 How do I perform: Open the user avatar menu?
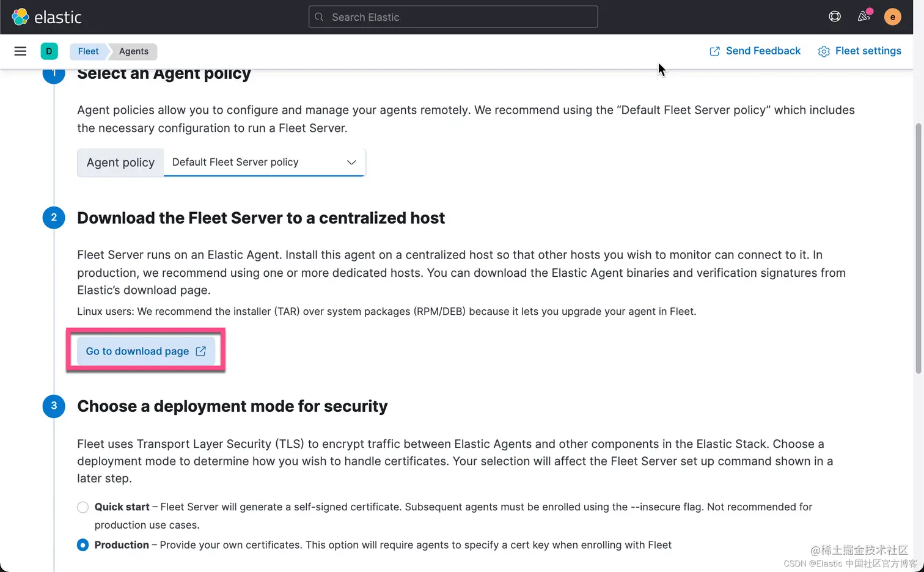click(x=893, y=17)
